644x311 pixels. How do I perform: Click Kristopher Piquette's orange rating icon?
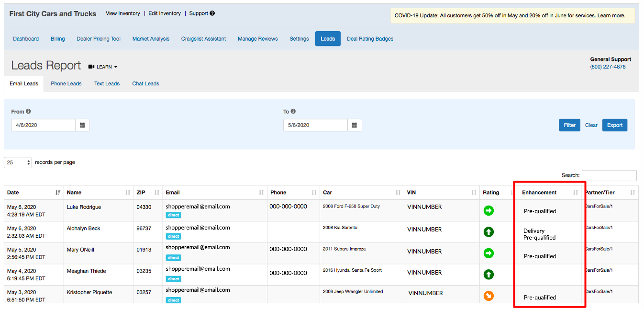[x=489, y=296]
